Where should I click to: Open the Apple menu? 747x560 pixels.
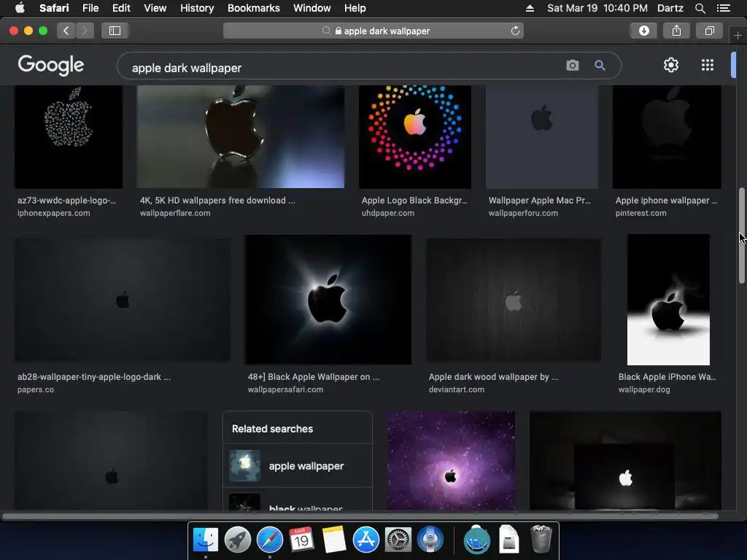coord(20,7)
